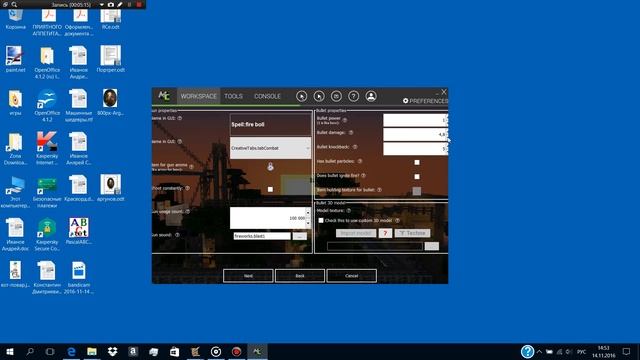Screen dimensions: 640x360
Task: Select the игры folder icon
Action: click(x=15, y=102)
